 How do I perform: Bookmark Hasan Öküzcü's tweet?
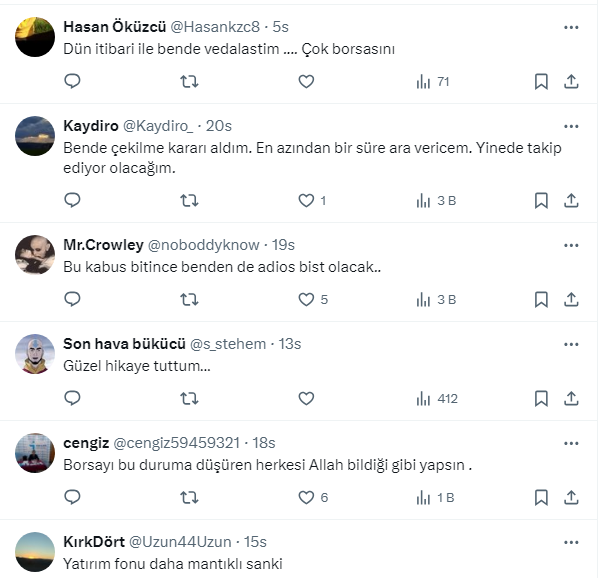[541, 81]
